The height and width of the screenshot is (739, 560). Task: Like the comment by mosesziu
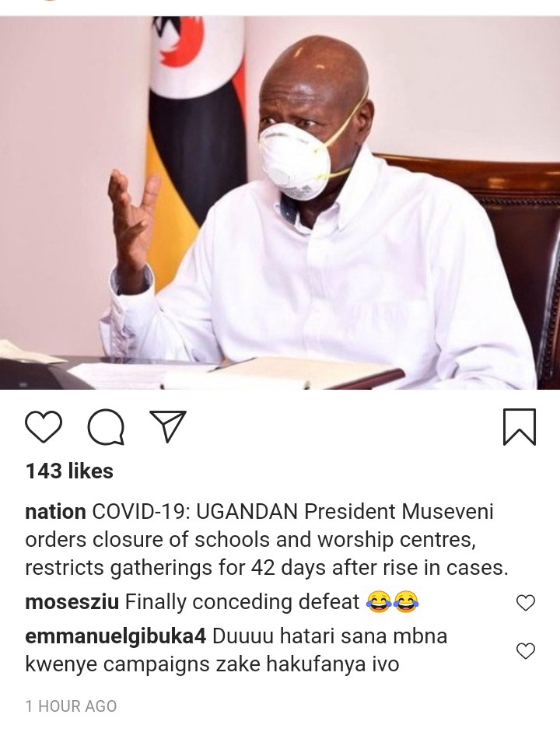[x=526, y=603]
